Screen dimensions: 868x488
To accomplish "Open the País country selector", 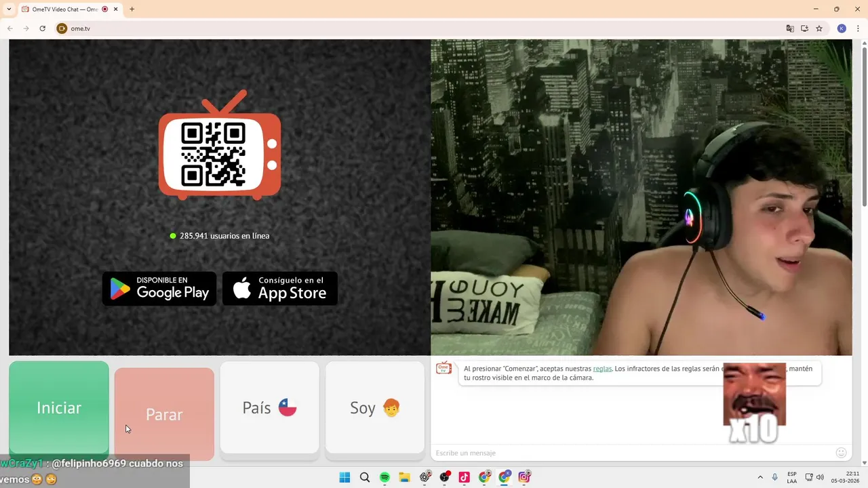I will tap(269, 407).
